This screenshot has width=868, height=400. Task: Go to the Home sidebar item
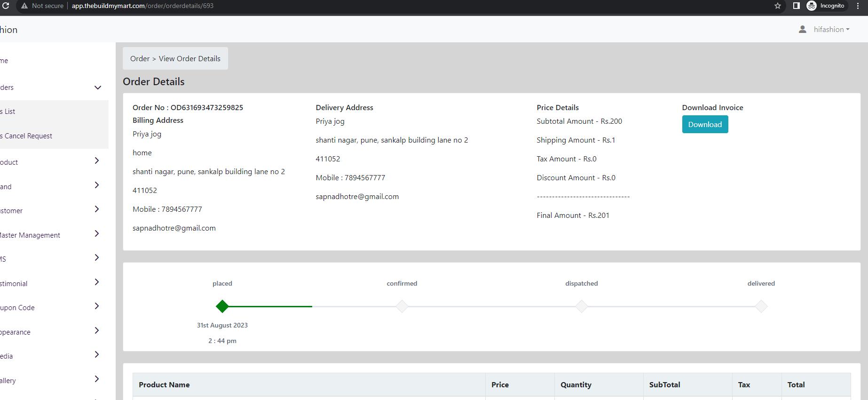[4, 61]
